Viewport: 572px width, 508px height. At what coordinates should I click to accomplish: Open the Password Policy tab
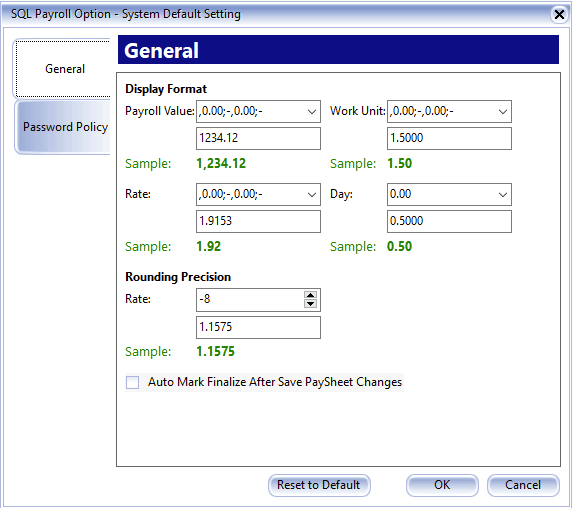(63, 127)
